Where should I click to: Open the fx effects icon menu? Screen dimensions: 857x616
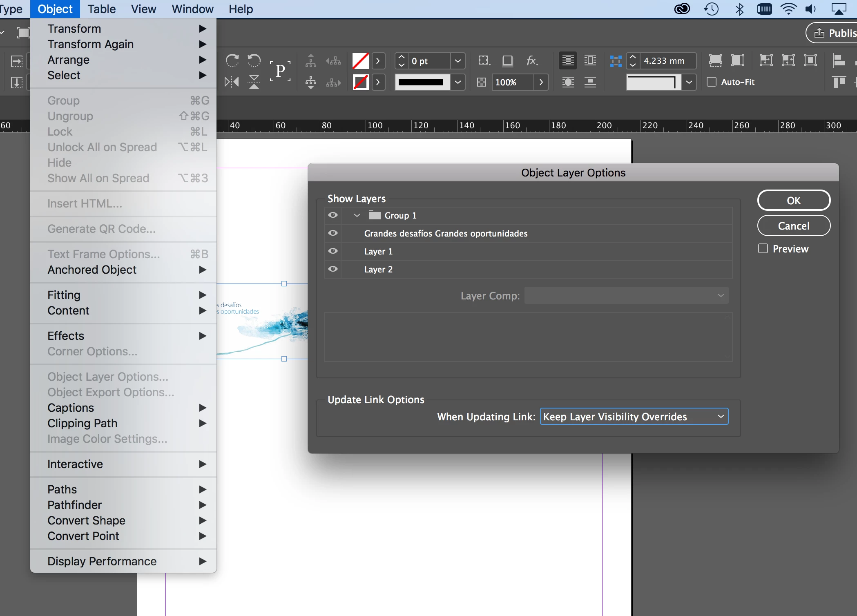tap(531, 61)
